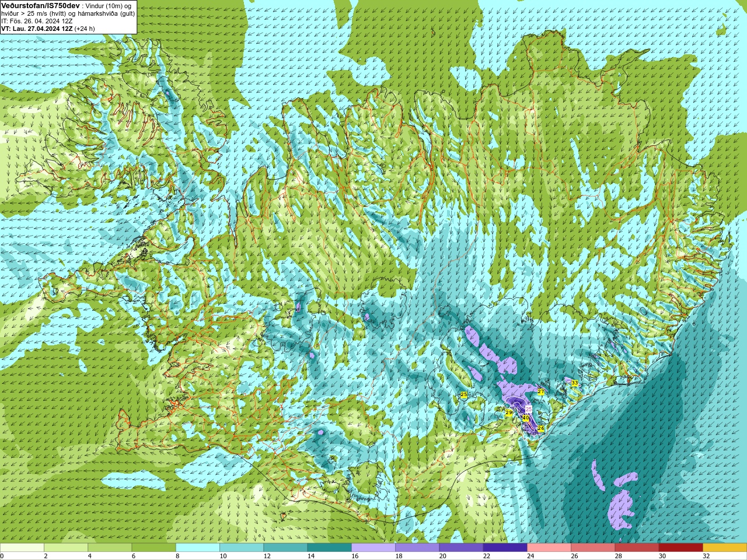Select the orange legend swatch above 32 m/s
Screen dimensions: 747x560
pos(725,548)
